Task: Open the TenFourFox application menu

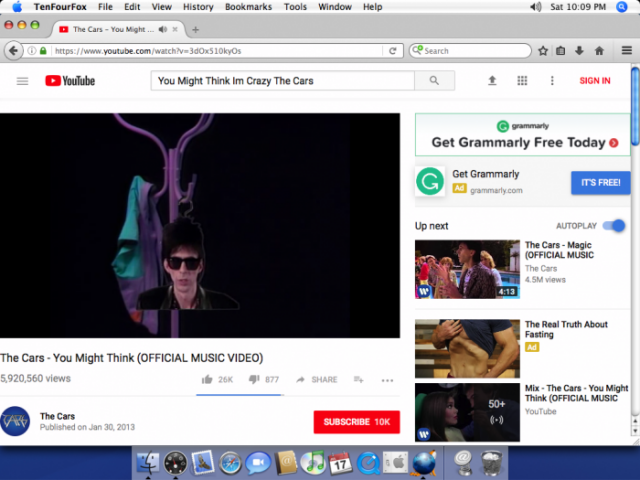Action: (x=60, y=7)
